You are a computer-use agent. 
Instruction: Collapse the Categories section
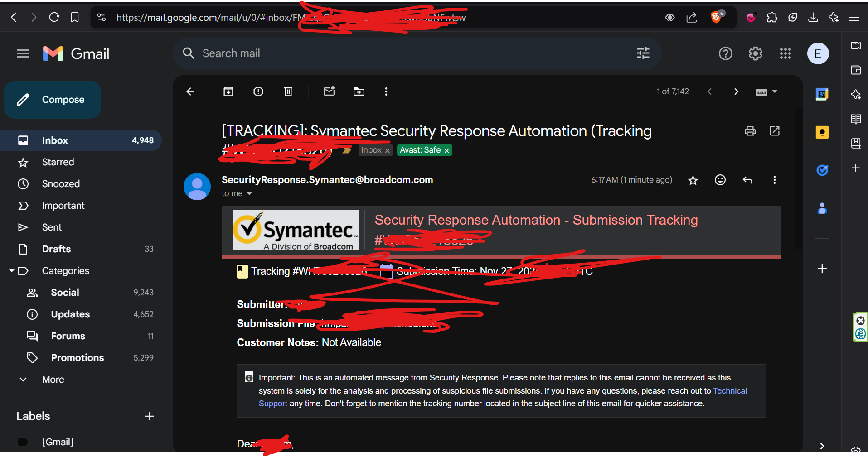point(11,271)
